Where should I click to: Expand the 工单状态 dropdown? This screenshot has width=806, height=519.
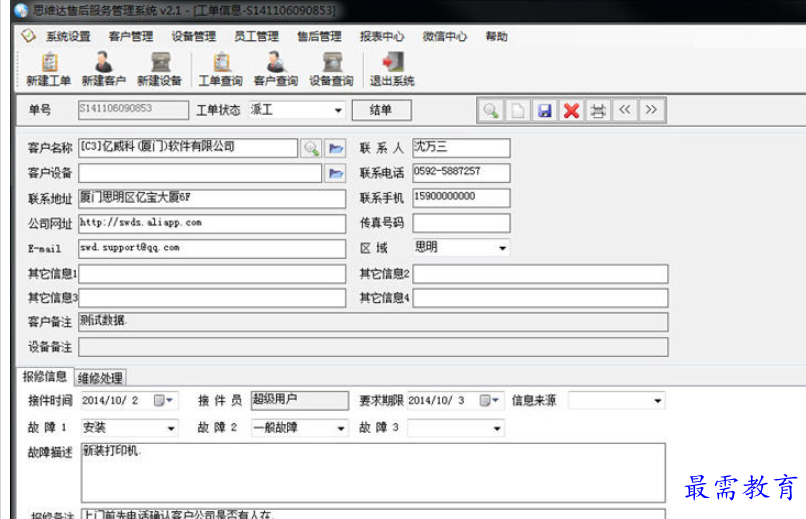tap(337, 110)
